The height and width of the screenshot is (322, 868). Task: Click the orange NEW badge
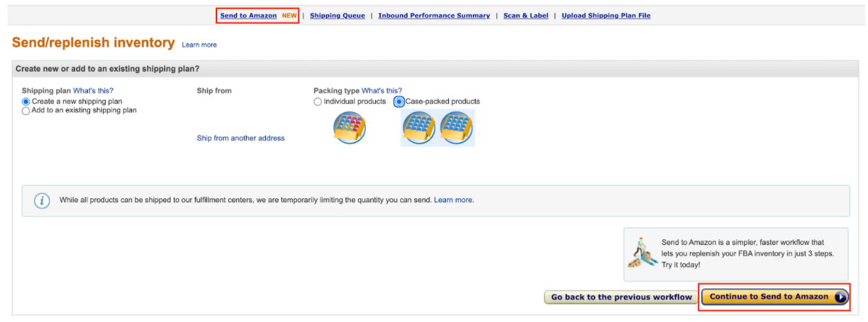click(x=289, y=16)
